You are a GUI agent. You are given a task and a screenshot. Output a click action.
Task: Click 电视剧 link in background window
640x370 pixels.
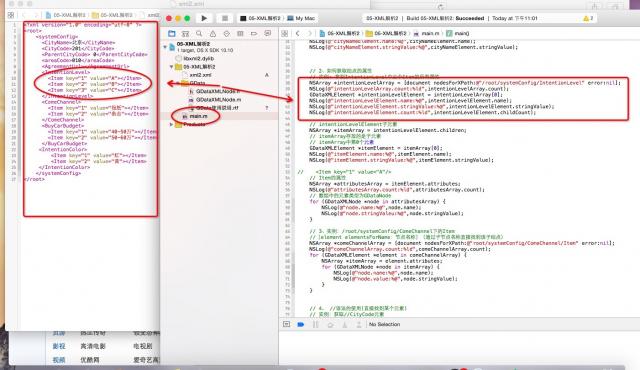point(142,346)
